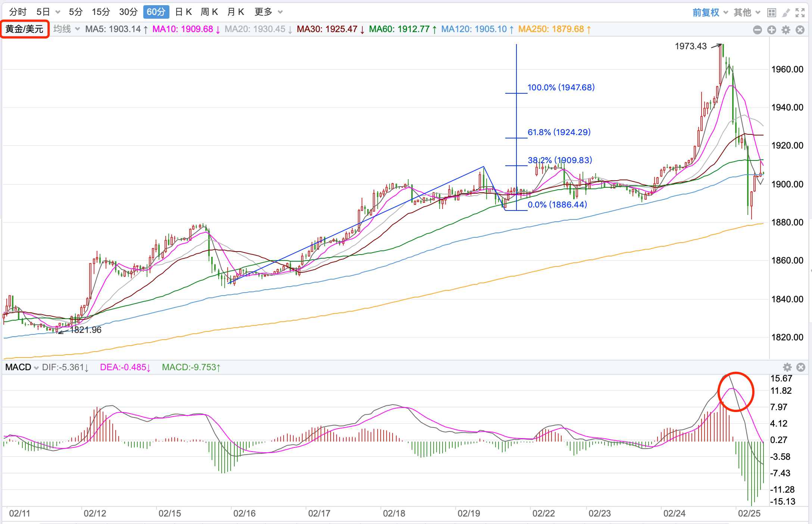The image size is (812, 524).
Task: Switch to the 周K weekly candles
Action: [209, 12]
